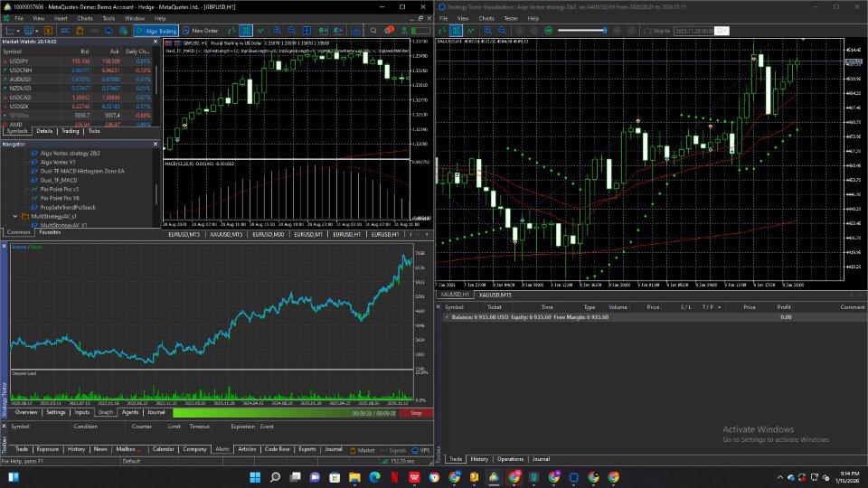The image size is (868, 488).
Task: Open the Skip to calendar dropdown
Action: (722, 31)
